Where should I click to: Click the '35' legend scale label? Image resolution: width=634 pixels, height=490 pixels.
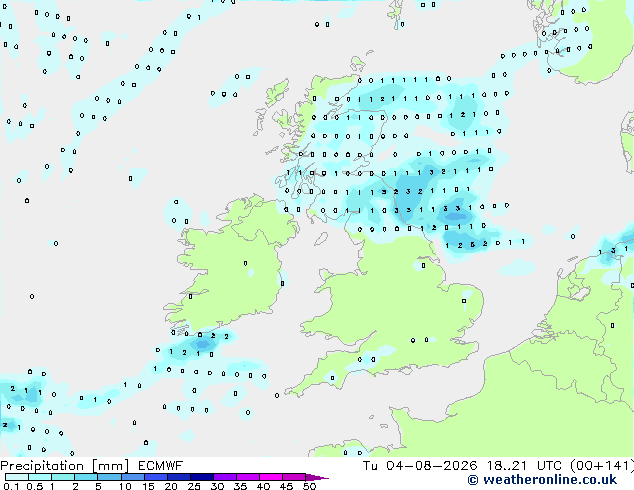point(240,486)
